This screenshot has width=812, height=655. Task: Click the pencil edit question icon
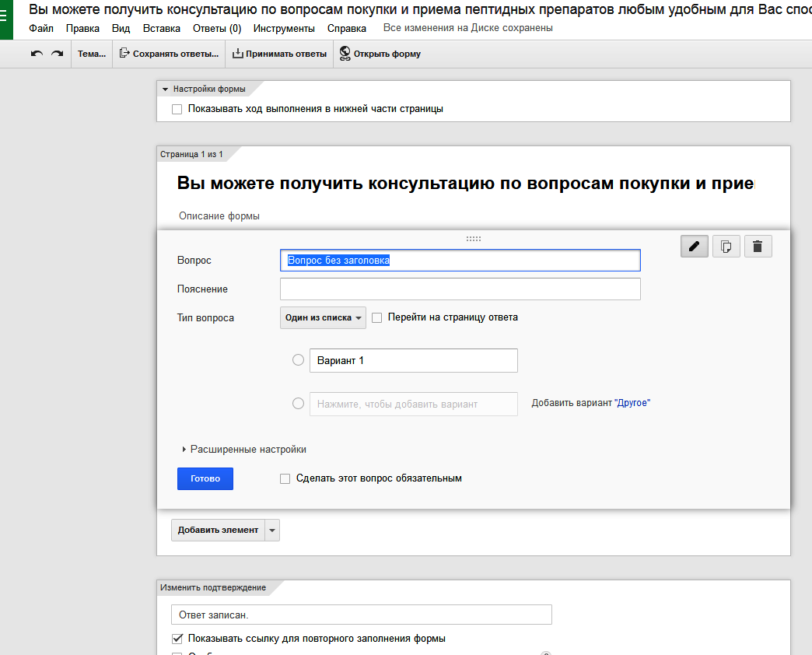695,246
